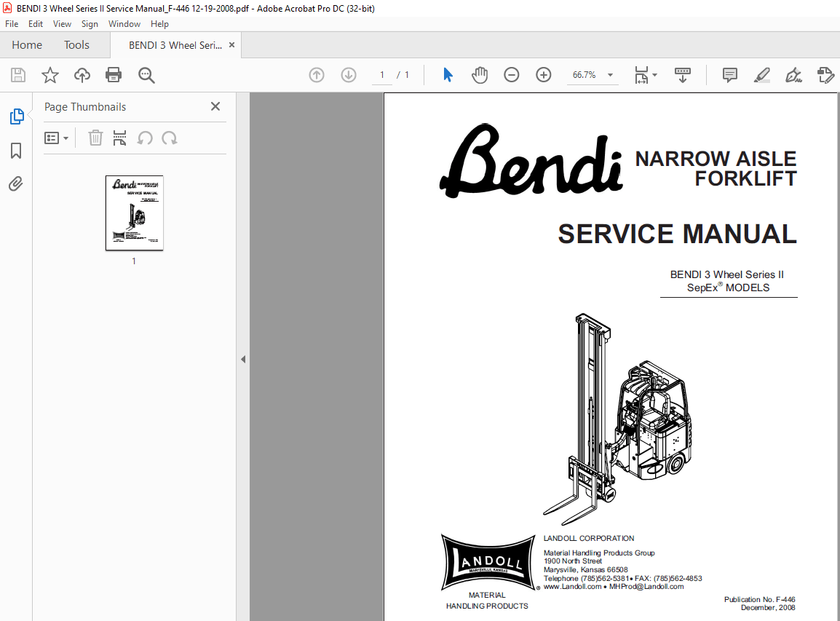Open the zoom percentage dropdown
The image size is (840, 621).
(x=610, y=74)
